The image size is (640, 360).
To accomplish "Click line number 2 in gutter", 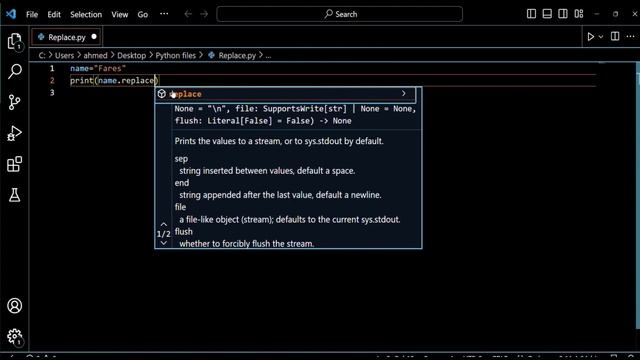I will click(52, 80).
